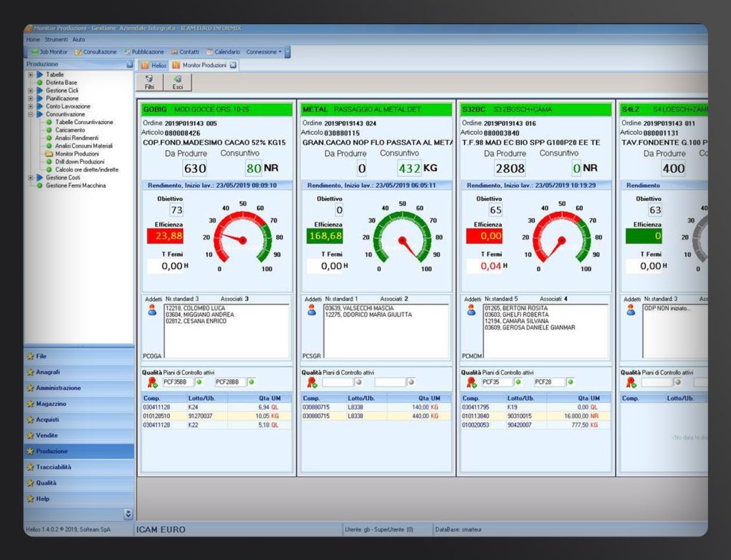
Task: Toggle the green indicator beside PCF35BB
Action: coord(201,381)
